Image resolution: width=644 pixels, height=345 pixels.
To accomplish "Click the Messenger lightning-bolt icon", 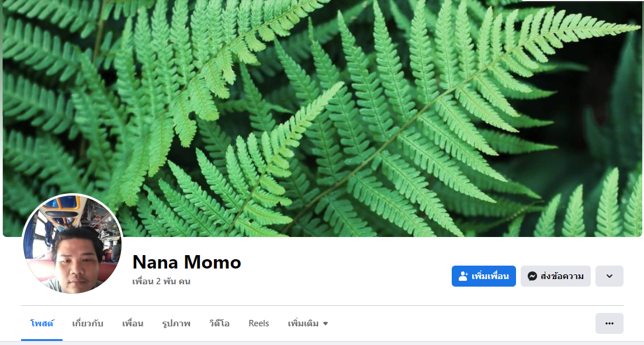I will click(x=532, y=276).
